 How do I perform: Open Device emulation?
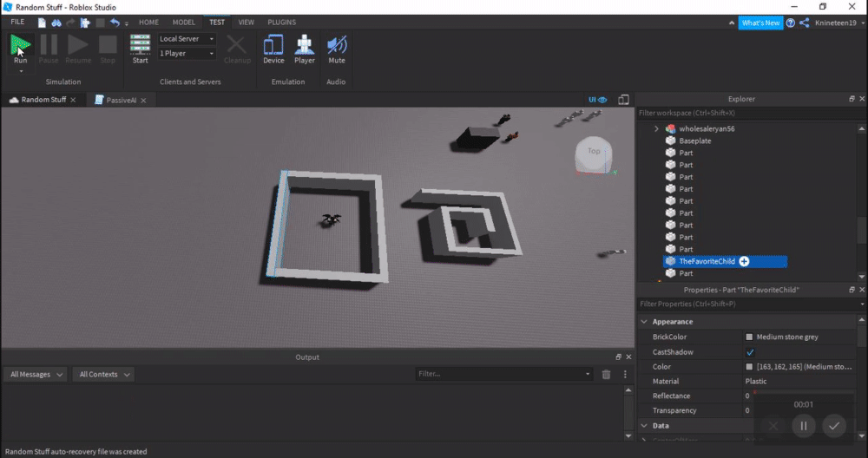273,49
